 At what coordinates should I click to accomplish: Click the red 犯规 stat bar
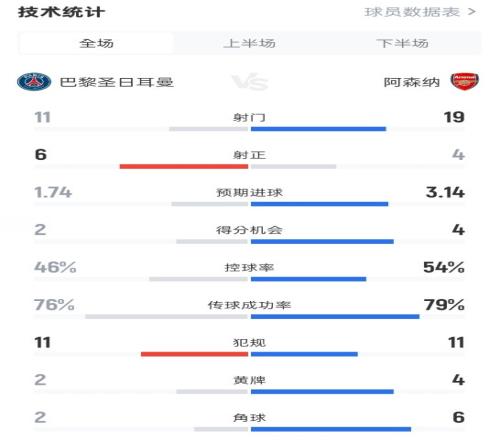click(x=194, y=354)
